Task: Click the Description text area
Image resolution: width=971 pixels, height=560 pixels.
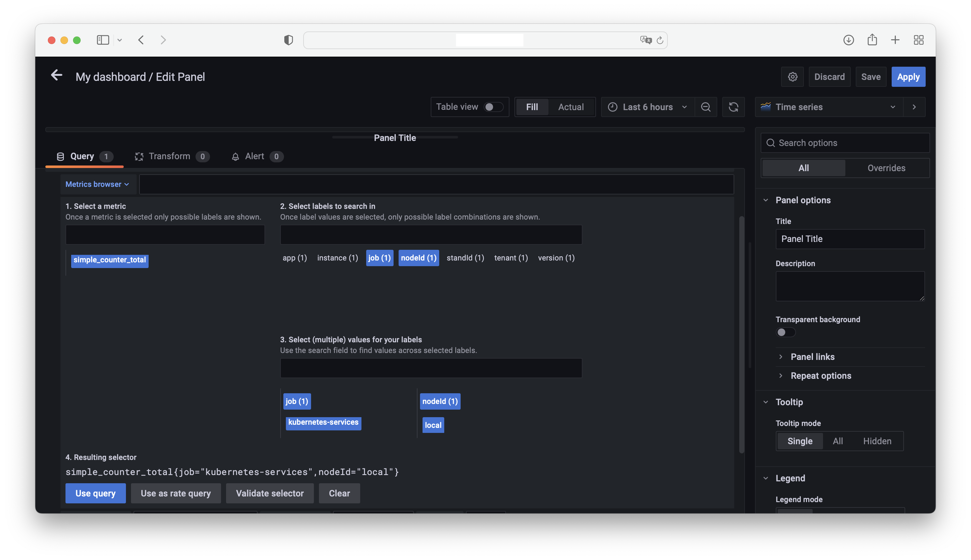Action: click(850, 286)
